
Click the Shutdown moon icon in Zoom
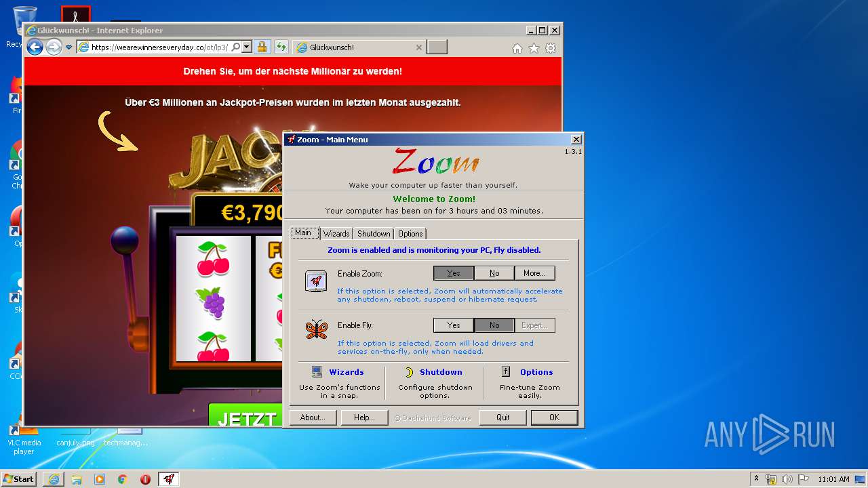click(409, 372)
